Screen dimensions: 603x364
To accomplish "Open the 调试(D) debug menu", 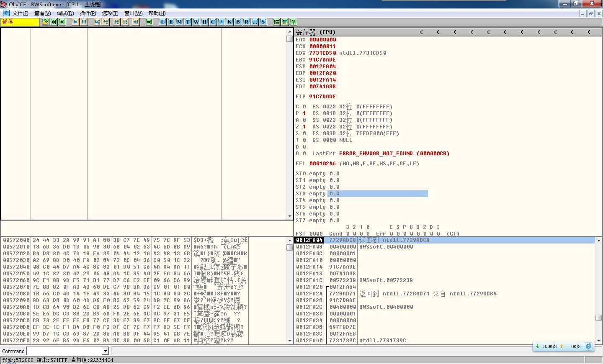I will [x=65, y=13].
